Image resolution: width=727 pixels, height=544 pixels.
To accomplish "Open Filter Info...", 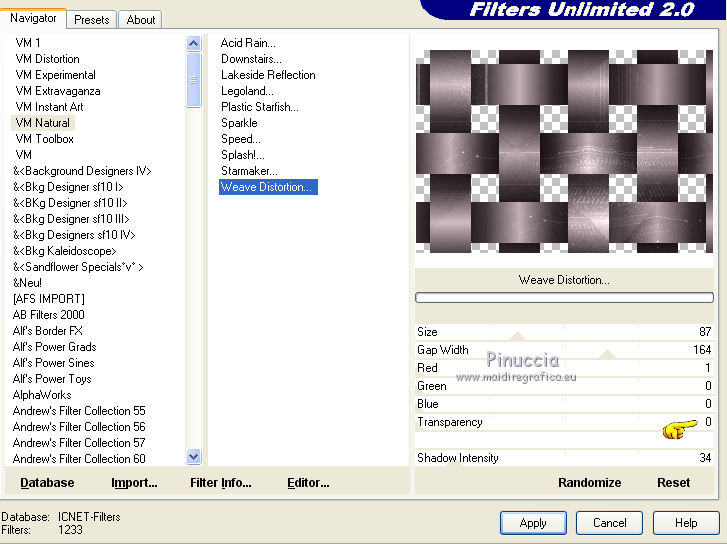I will (221, 483).
